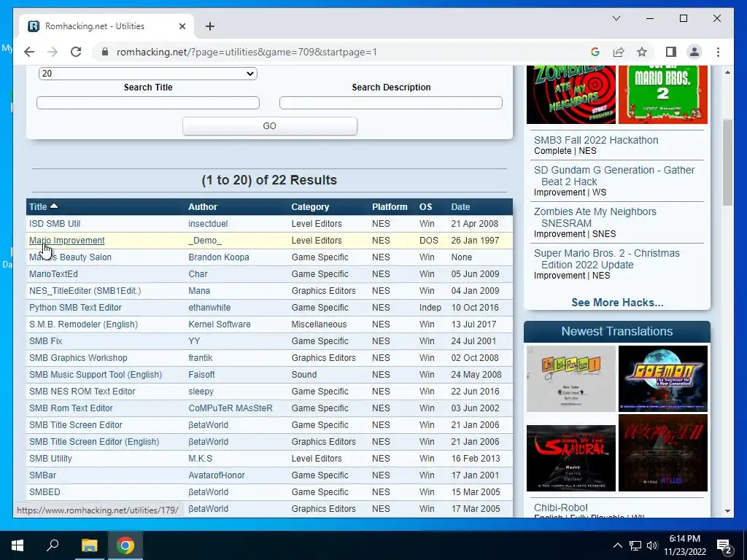Sort results by OS column
This screenshot has width=747, height=560.
tap(425, 206)
